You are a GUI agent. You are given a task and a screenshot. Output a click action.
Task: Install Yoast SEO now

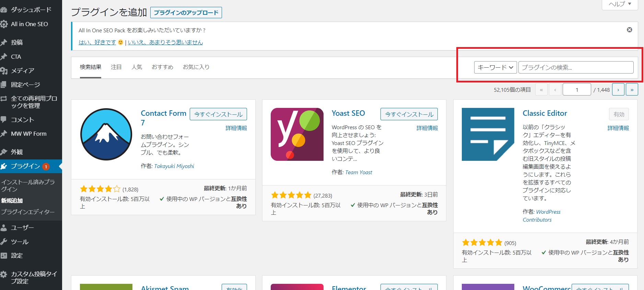pos(409,114)
